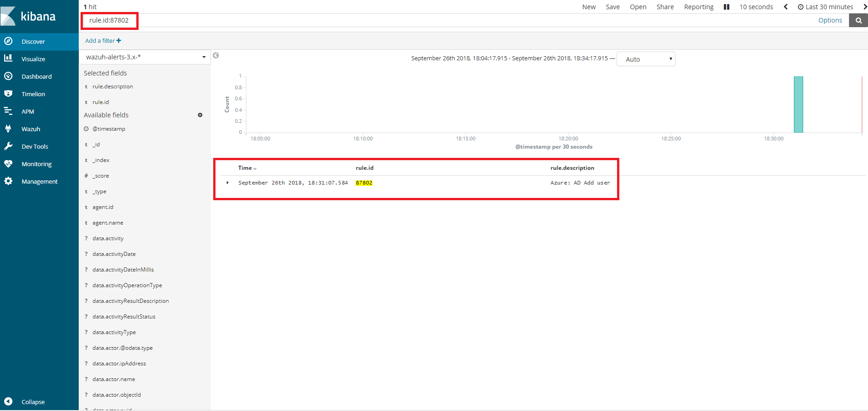Click data.activityOperationType field
The width and height of the screenshot is (868, 411).
[x=127, y=285]
